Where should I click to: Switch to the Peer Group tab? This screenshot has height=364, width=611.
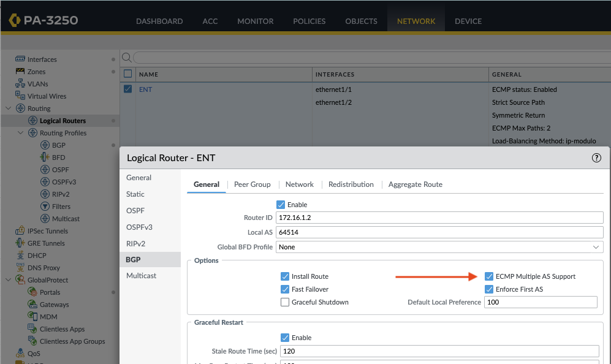click(252, 184)
